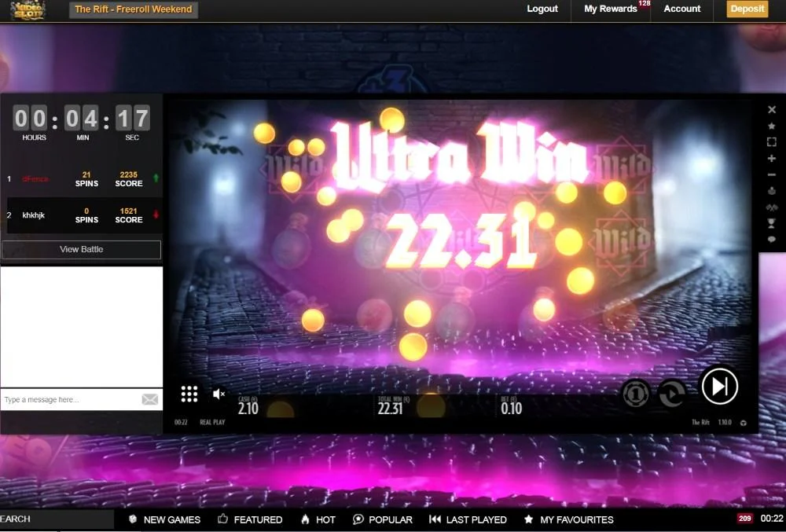Viewport: 786px width, 532px height.
Task: Click the REAL PLAY label
Action: pyautogui.click(x=212, y=422)
